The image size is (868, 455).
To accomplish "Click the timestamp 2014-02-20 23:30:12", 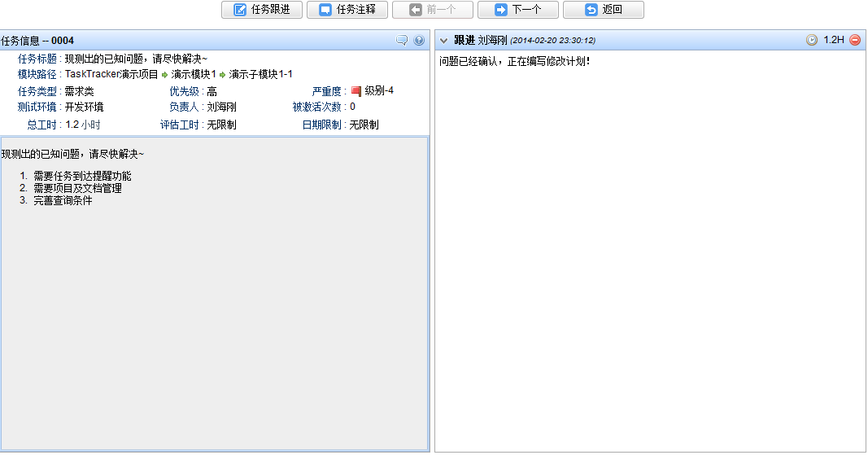I will coord(552,41).
